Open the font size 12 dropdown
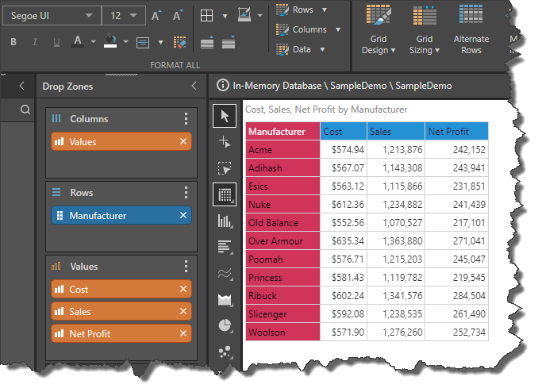The image size is (542, 392). click(x=125, y=15)
